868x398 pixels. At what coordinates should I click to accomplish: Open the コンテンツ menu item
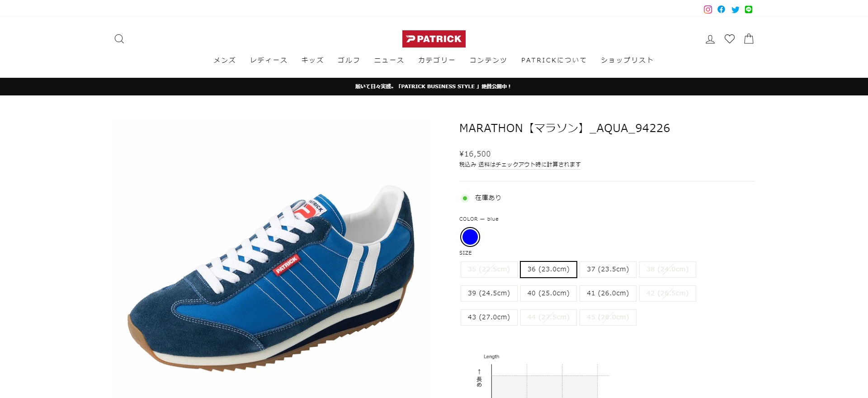[x=488, y=60]
